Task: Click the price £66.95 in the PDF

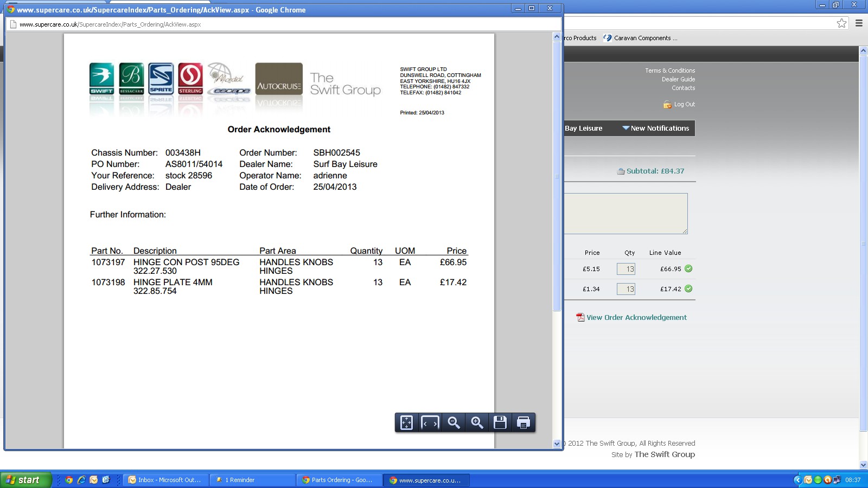Action: coord(453,262)
